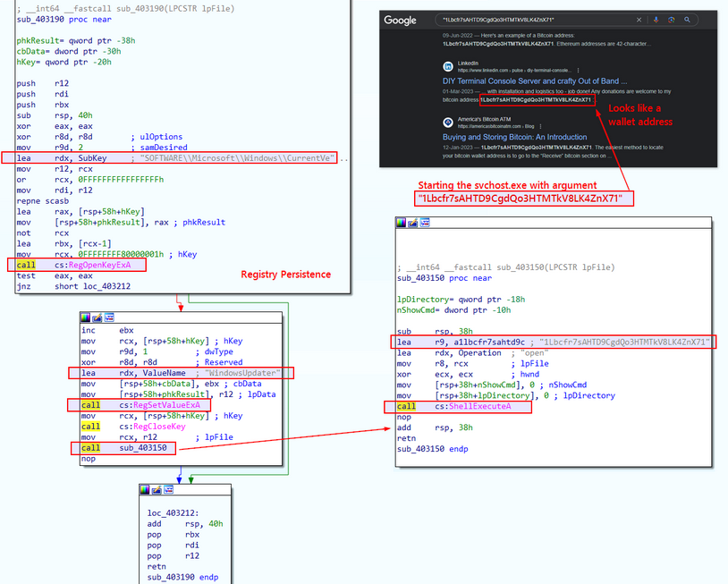Click 'pop r12' instruction in loc_403212

(173, 555)
